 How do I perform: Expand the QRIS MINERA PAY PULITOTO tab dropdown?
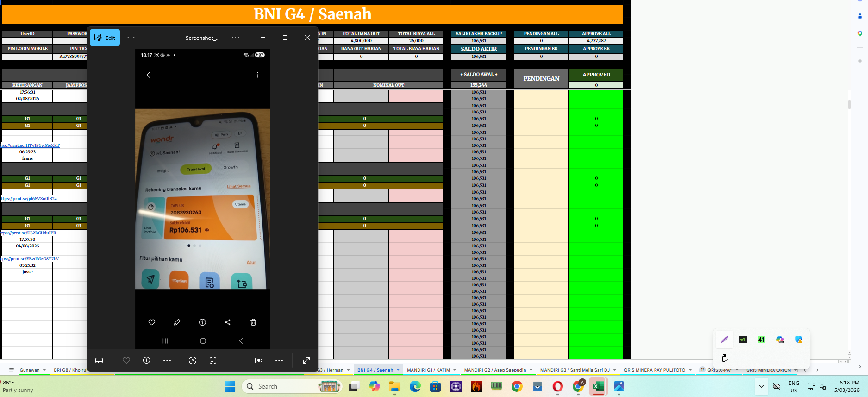690,370
